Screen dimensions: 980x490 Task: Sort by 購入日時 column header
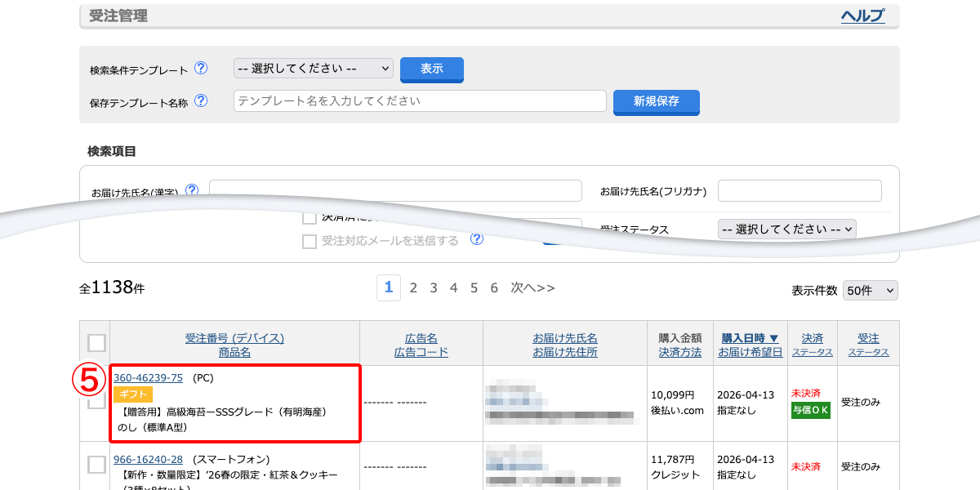[x=750, y=337]
